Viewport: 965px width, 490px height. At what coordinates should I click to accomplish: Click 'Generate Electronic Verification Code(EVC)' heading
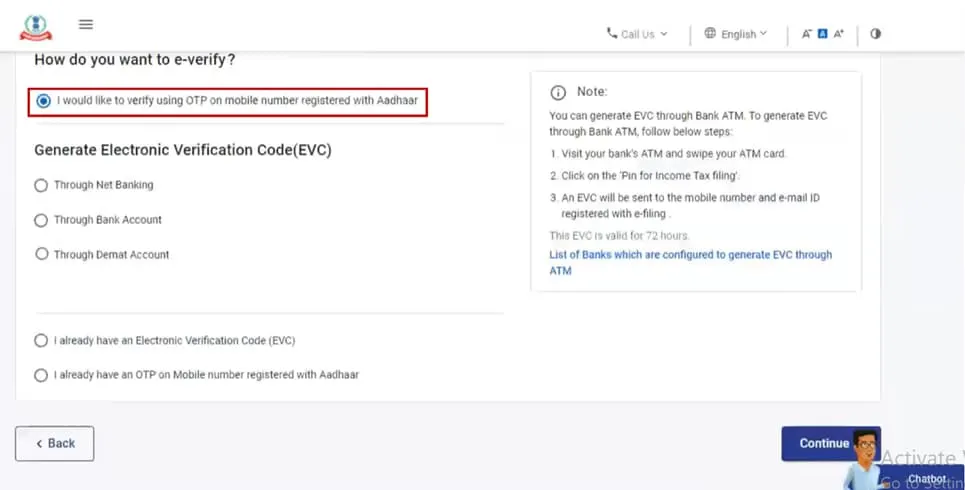point(183,150)
